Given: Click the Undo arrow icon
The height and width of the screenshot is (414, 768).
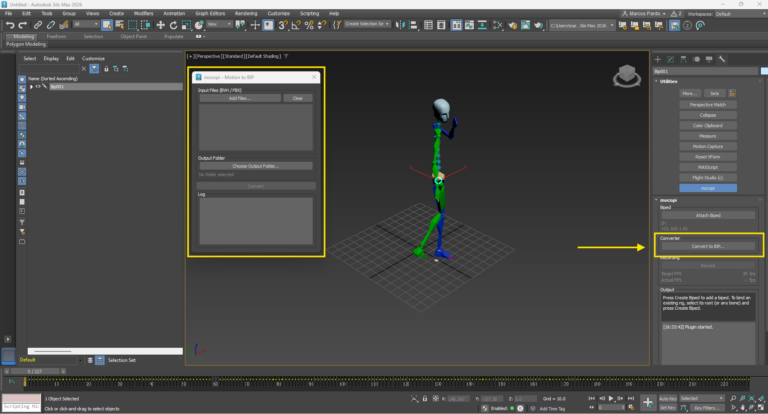Looking at the screenshot, I should (10, 25).
